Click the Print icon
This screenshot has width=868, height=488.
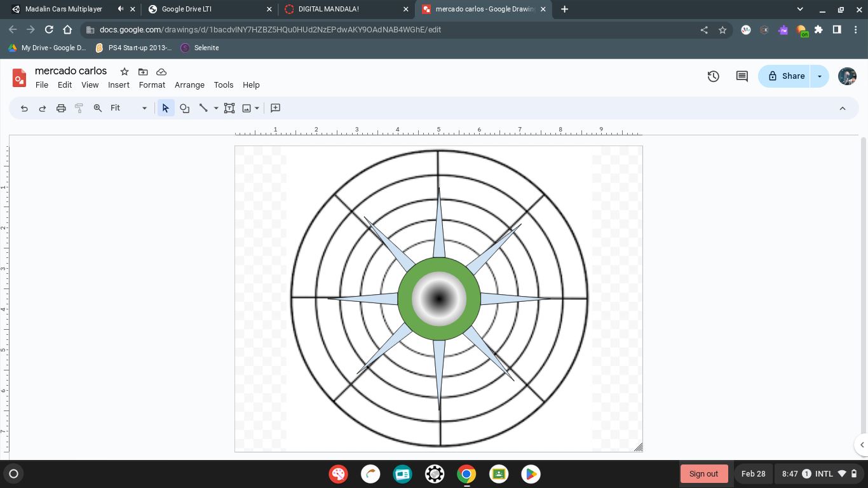(61, 108)
